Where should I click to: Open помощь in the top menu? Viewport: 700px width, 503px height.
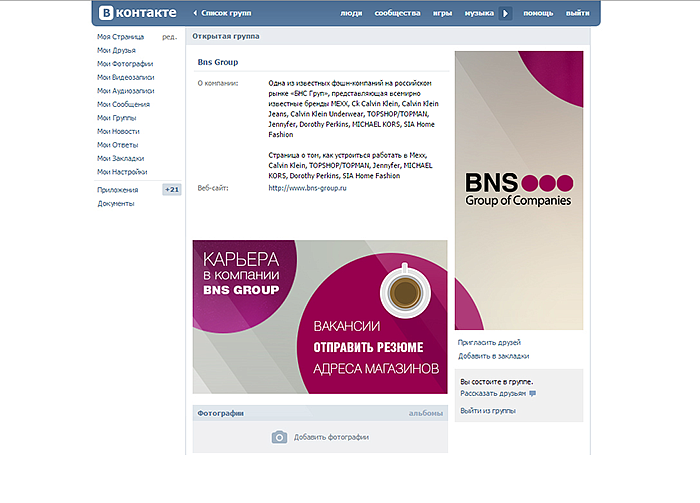(x=538, y=13)
